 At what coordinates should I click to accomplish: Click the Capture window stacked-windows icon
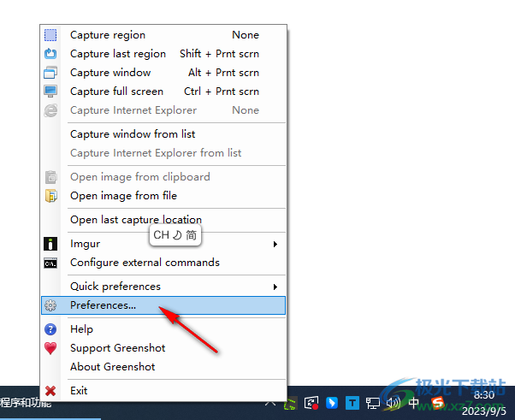[x=50, y=73]
